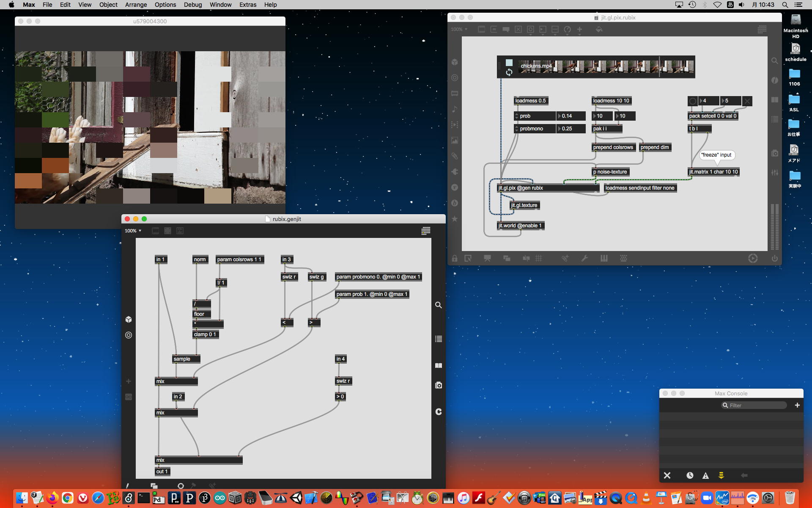
Task: Open the reference book icon in rubix.genjit sidebar
Action: (439, 366)
